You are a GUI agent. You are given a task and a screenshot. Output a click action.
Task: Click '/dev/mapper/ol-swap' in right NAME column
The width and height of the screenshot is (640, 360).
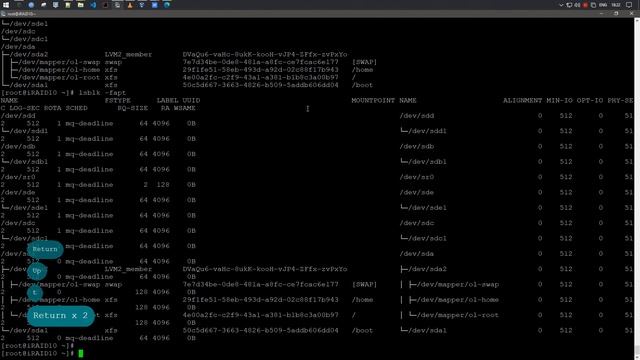point(458,284)
